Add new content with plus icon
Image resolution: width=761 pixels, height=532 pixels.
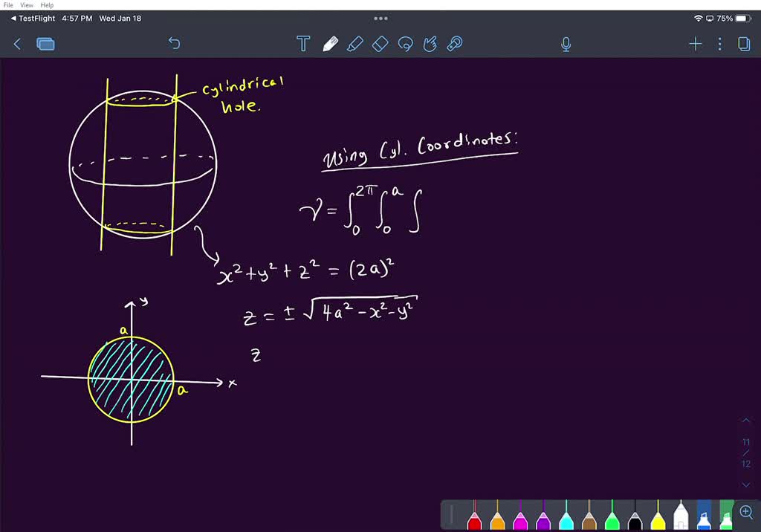click(696, 44)
